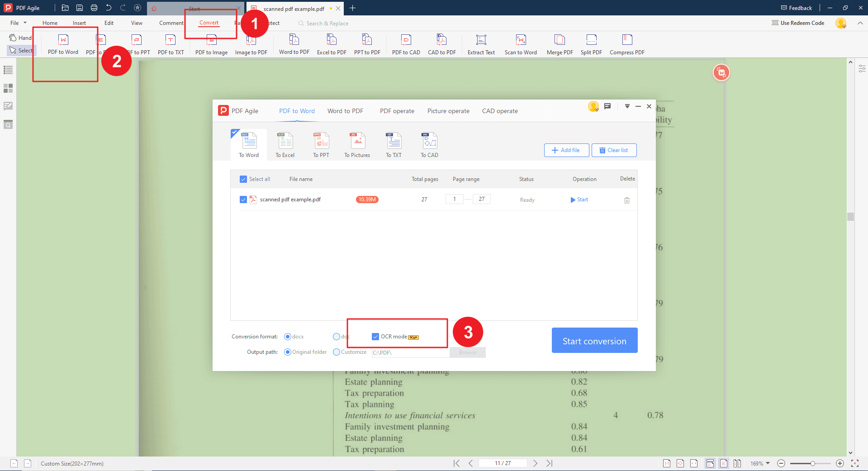The width and height of the screenshot is (868, 471).
Task: Open the Split PDF tool
Action: (591, 44)
